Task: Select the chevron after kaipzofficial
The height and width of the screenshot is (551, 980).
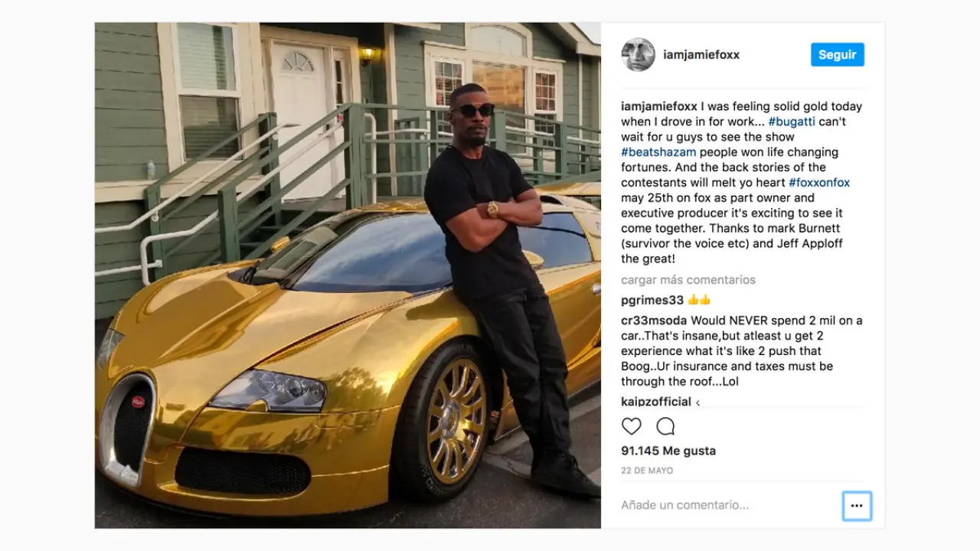Action: click(x=697, y=403)
